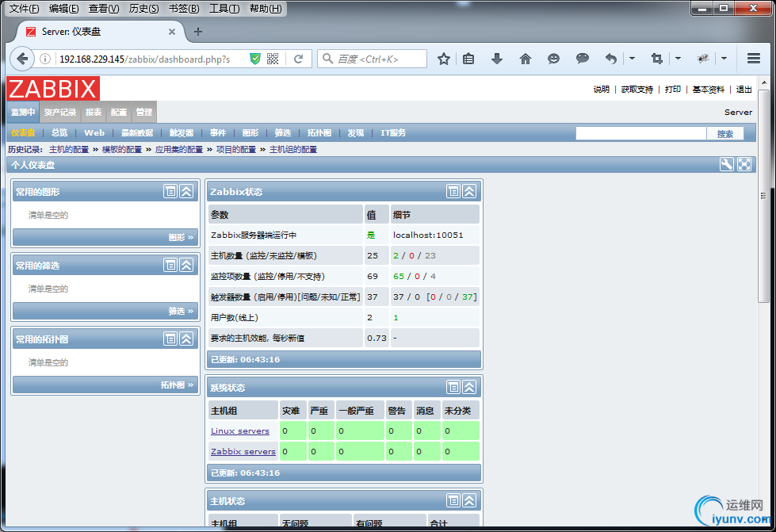Click the 搜索 button
776x532 pixels.
(725, 134)
